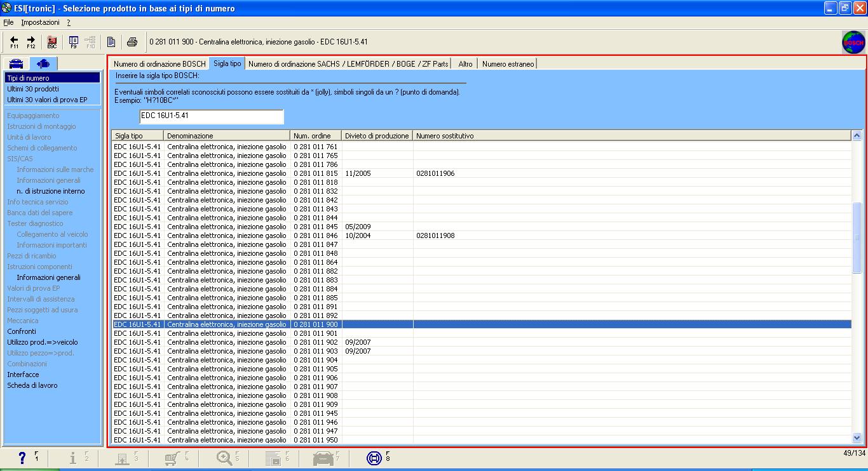This screenshot has width=868, height=471.
Task: Select Informazioni generali under Istruzioni componenti
Action: coord(48,277)
